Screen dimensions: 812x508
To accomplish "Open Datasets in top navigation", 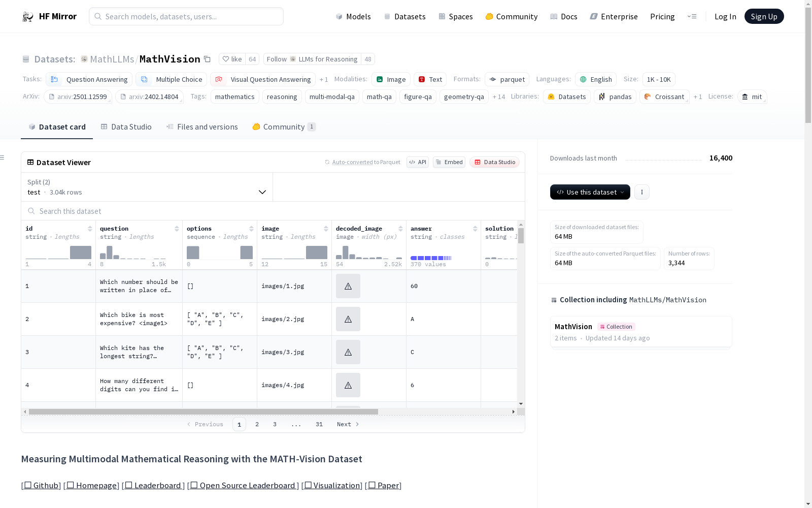I will (404, 16).
